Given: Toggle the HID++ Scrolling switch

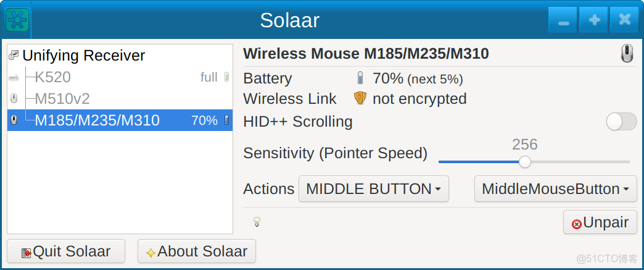Looking at the screenshot, I should tap(621, 122).
